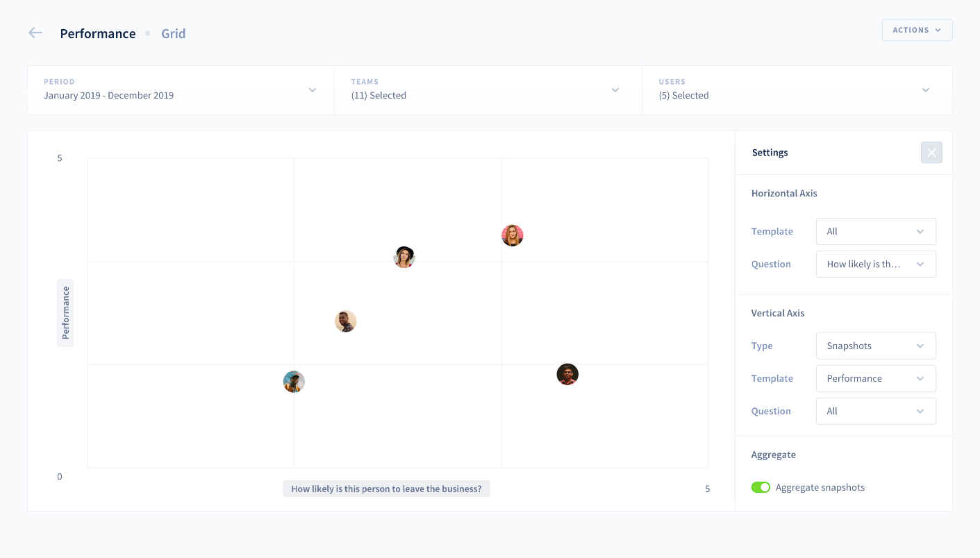Select the avatar with dark background
The height and width of the screenshot is (558, 980).
(567, 375)
